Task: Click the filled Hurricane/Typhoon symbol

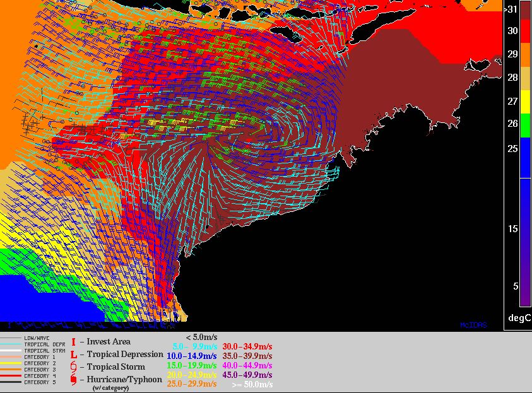Action: tap(74, 380)
